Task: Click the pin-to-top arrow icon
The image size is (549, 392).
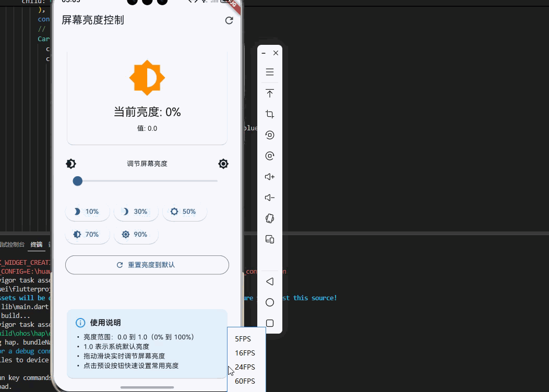Action: tap(270, 93)
